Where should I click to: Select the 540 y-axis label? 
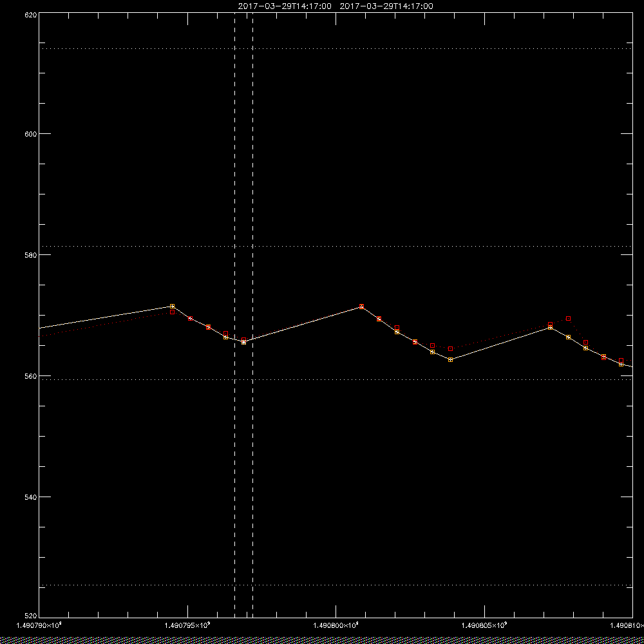(x=31, y=497)
